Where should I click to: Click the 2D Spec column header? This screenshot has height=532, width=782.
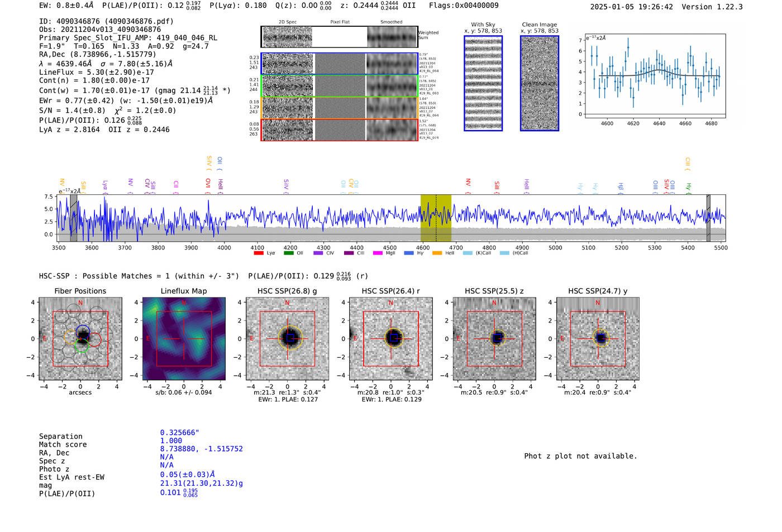click(x=288, y=22)
